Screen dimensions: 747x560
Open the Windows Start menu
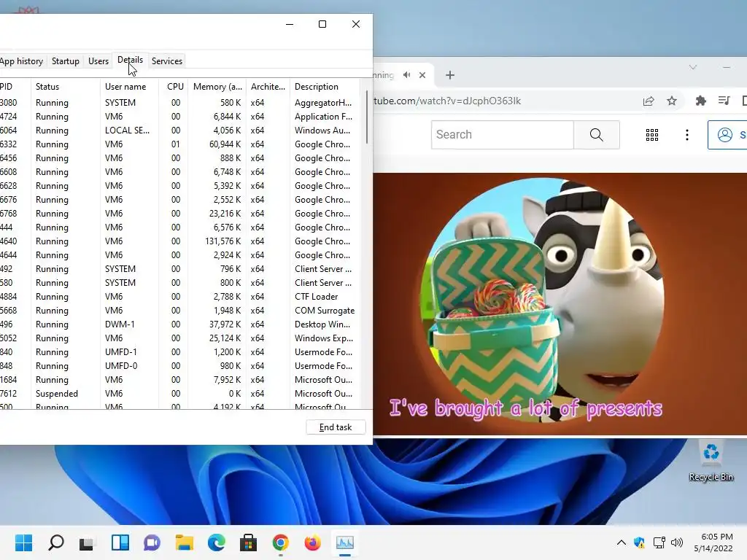point(24,542)
